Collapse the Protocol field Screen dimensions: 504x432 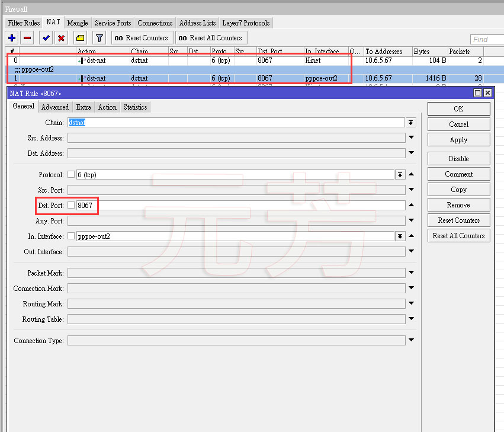point(412,174)
